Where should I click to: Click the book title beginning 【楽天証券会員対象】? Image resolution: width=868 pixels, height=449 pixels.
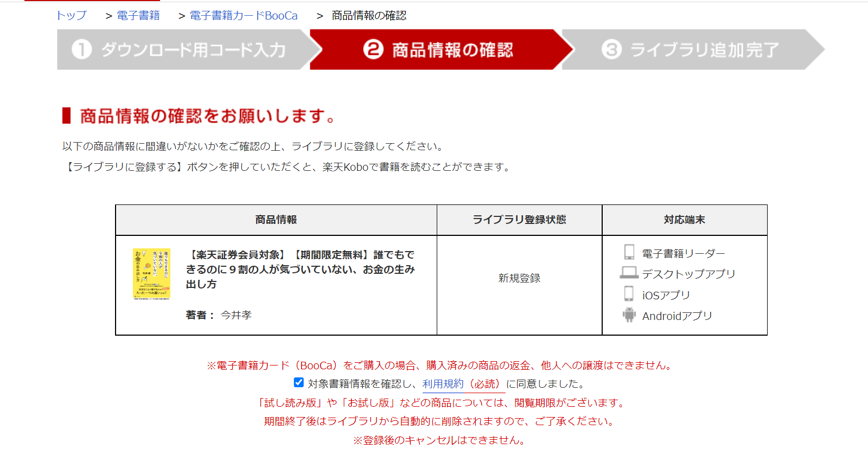click(301, 270)
